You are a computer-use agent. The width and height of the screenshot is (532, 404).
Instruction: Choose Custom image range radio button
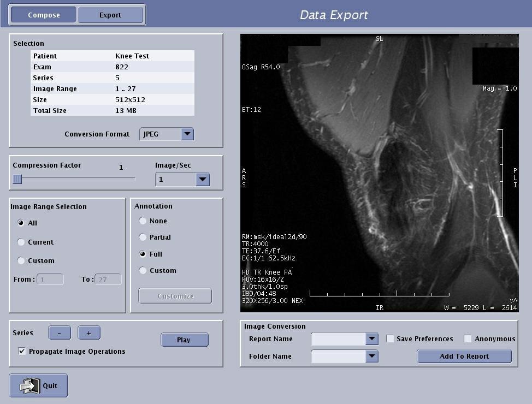[21, 261]
